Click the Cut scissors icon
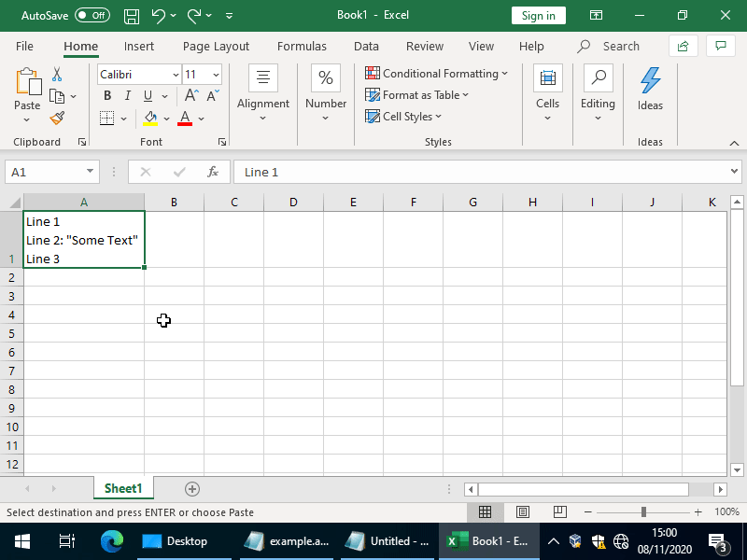Screen dimensions: 747x560 pos(57,75)
